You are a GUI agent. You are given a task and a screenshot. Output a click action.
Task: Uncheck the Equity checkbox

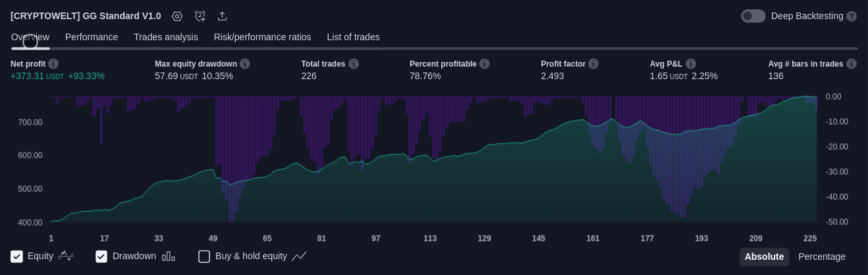coord(17,257)
